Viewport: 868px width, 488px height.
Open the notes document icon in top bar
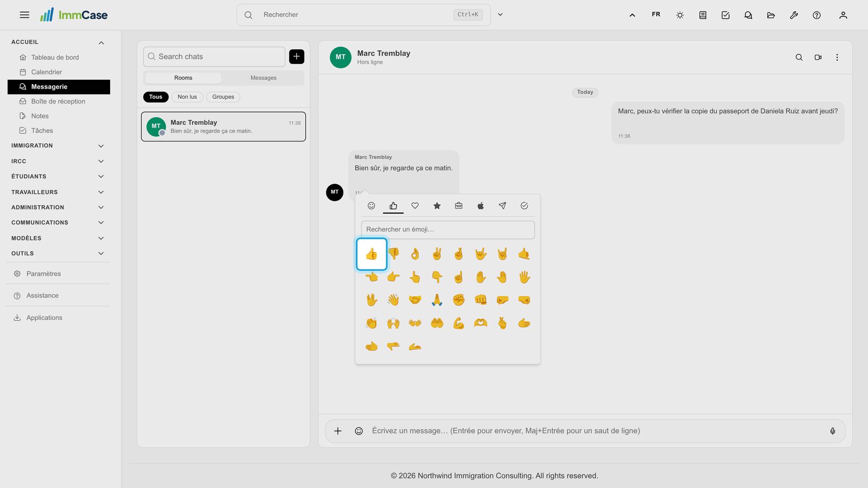[703, 15]
